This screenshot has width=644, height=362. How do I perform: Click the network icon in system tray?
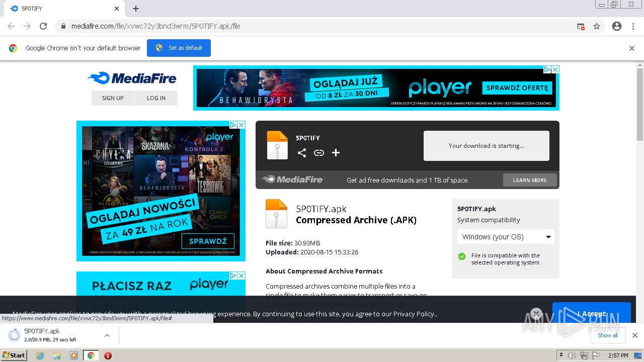584,355
